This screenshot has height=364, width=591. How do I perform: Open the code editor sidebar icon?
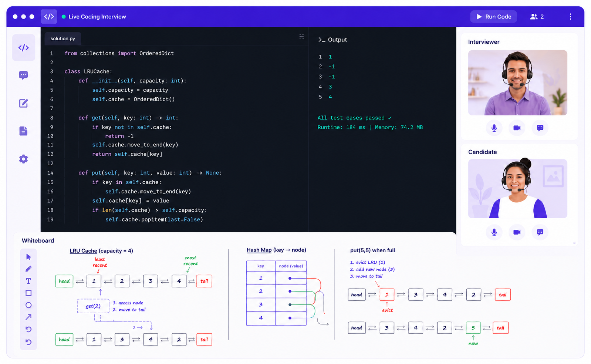click(24, 48)
